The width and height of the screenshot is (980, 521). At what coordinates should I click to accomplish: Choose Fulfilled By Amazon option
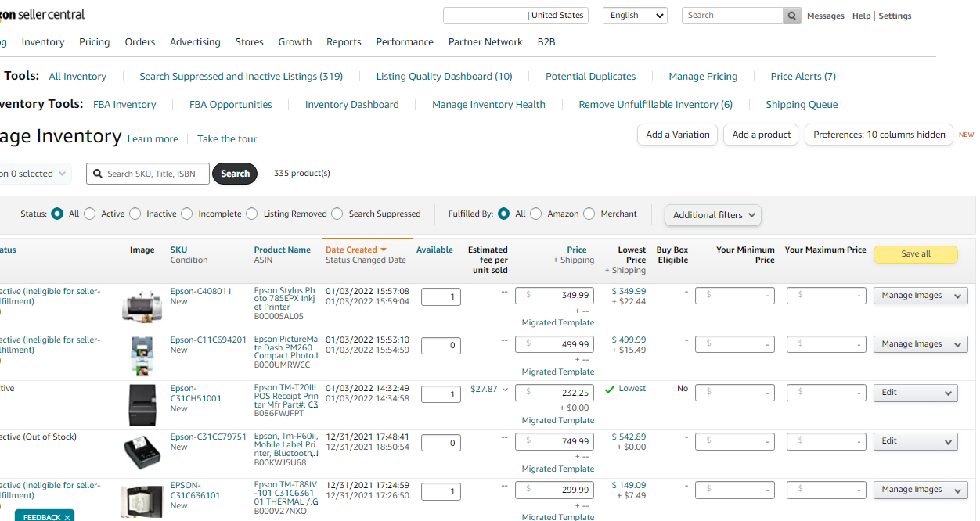click(536, 214)
